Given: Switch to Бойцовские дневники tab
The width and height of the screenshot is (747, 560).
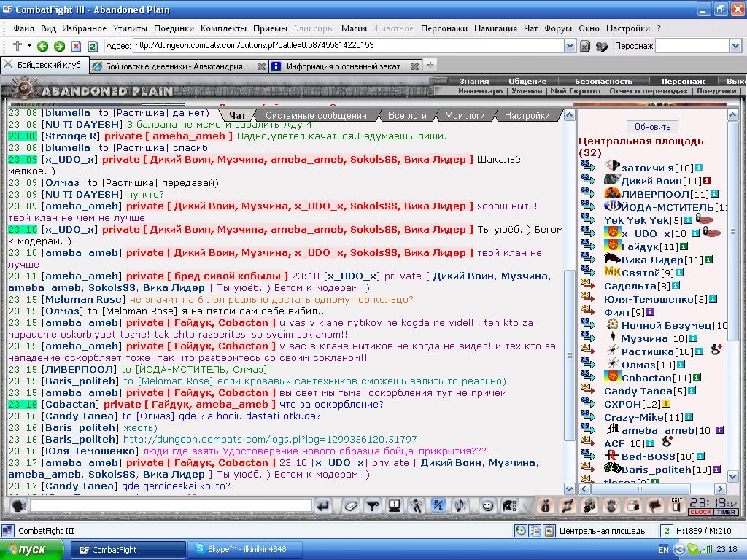Looking at the screenshot, I should point(177,66).
